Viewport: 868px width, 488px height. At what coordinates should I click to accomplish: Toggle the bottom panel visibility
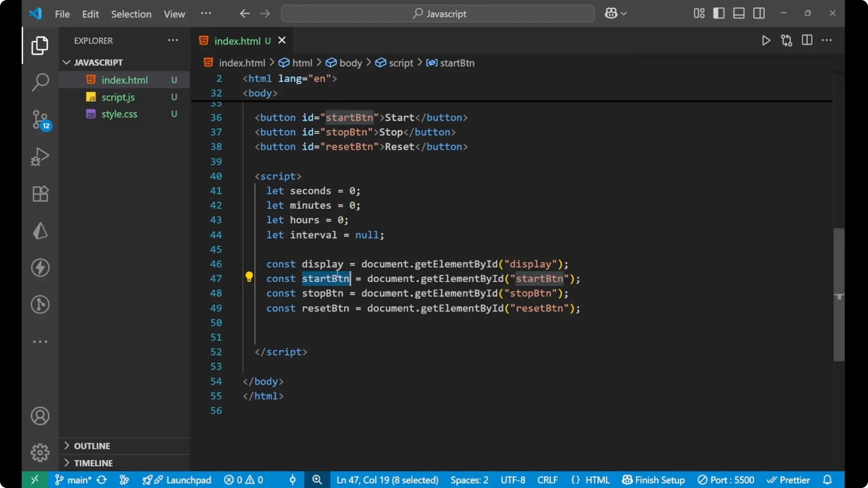tap(738, 13)
